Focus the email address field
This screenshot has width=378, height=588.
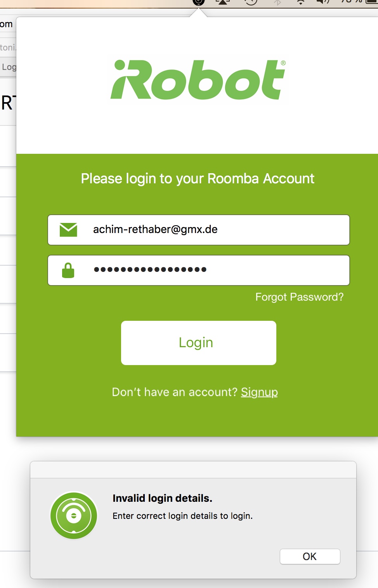(x=217, y=230)
